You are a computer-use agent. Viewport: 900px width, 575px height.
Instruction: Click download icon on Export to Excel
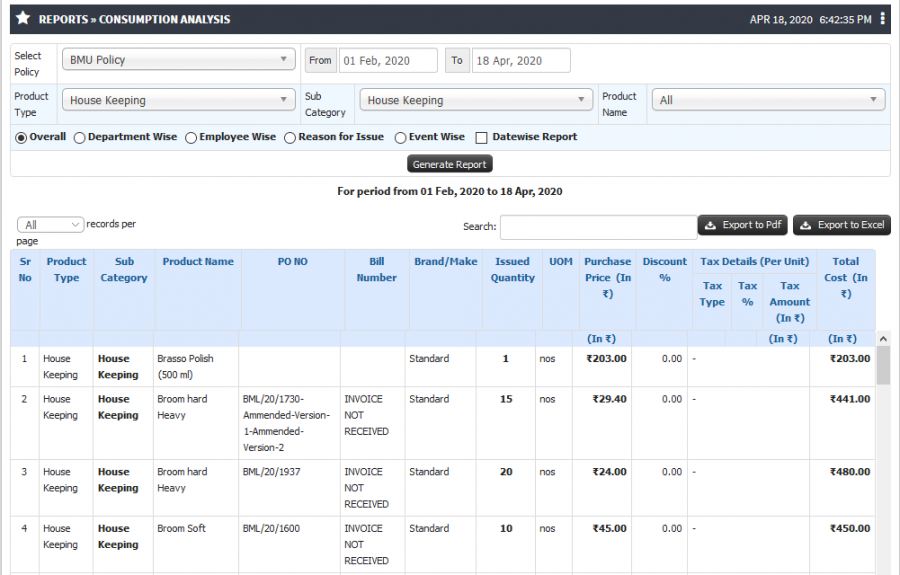coord(806,225)
